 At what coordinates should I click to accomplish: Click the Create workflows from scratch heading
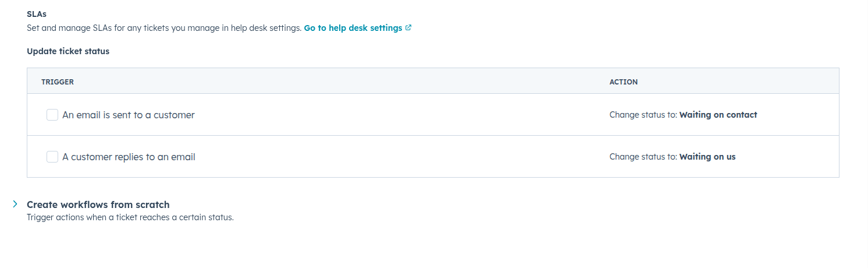[x=98, y=204]
